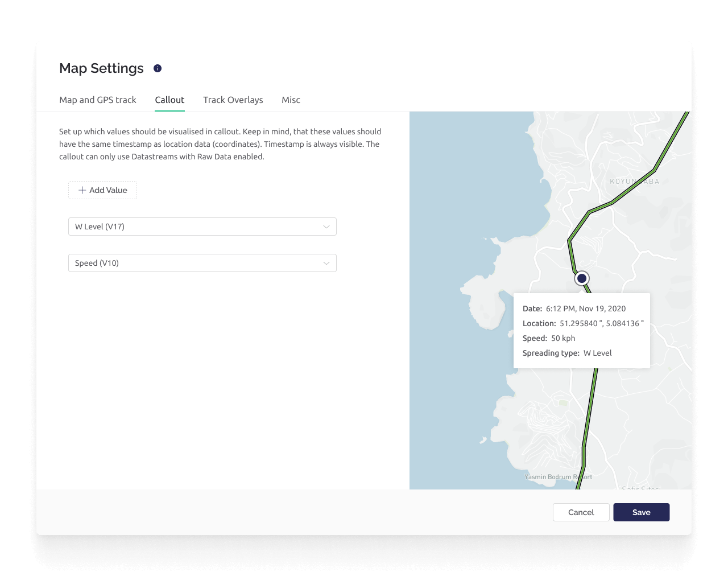
Task: Expand the Speed (V10) dropdown
Action: click(202, 263)
